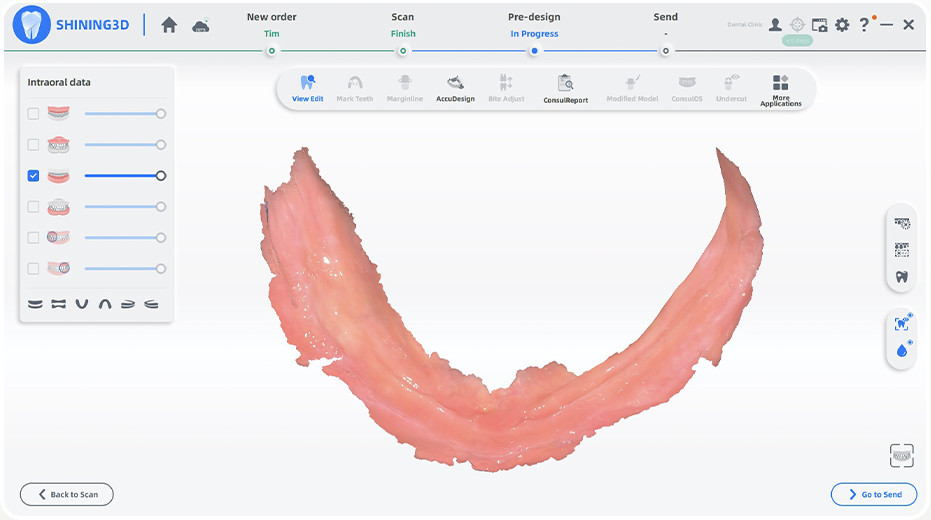
Task: Click the Go to Send button
Action: click(873, 494)
